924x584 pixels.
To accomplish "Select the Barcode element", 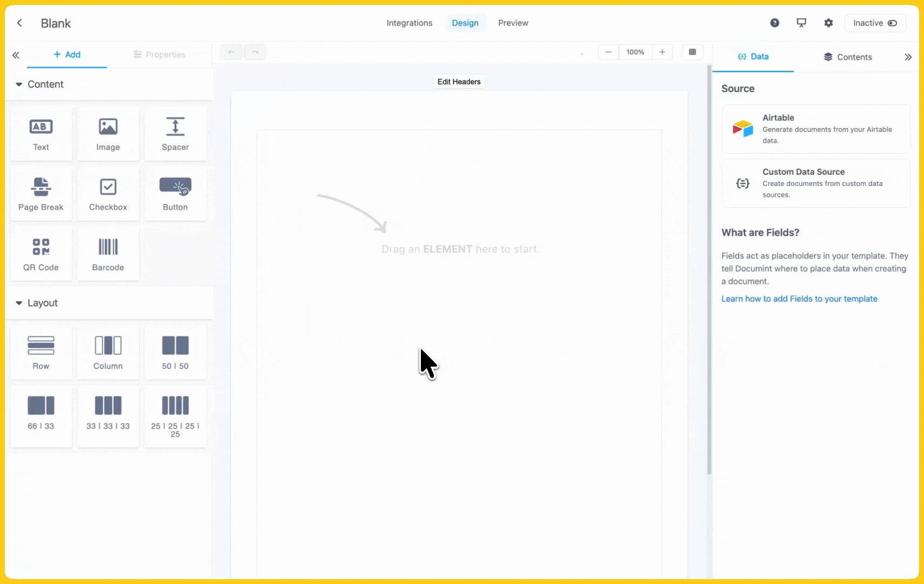I will (x=108, y=254).
